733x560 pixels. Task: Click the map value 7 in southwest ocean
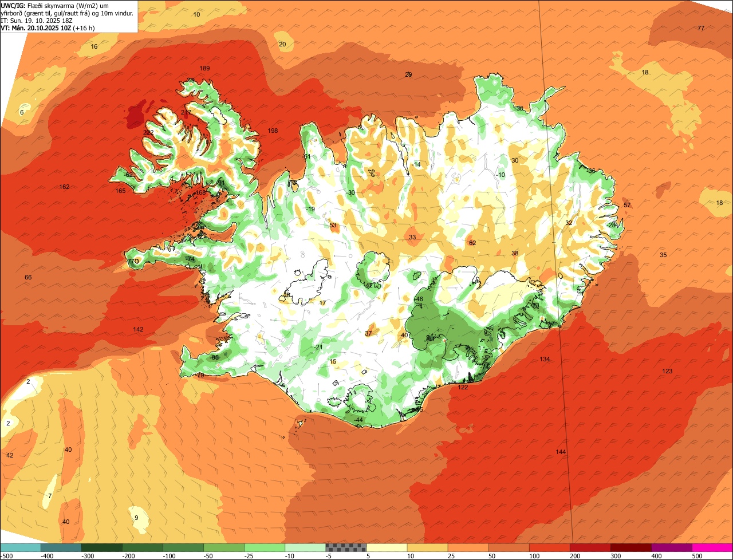click(x=50, y=495)
